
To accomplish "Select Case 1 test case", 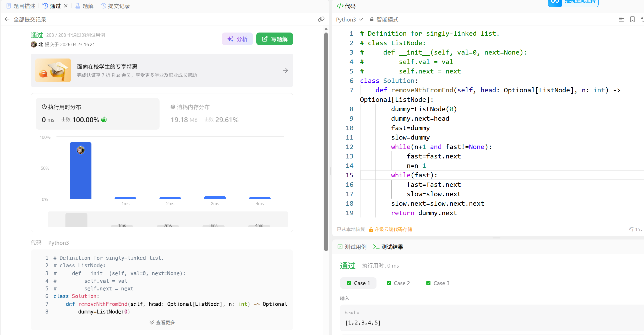I will coord(358,283).
